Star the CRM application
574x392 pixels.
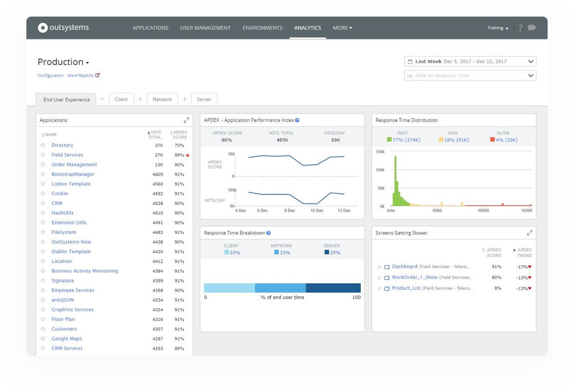click(43, 203)
